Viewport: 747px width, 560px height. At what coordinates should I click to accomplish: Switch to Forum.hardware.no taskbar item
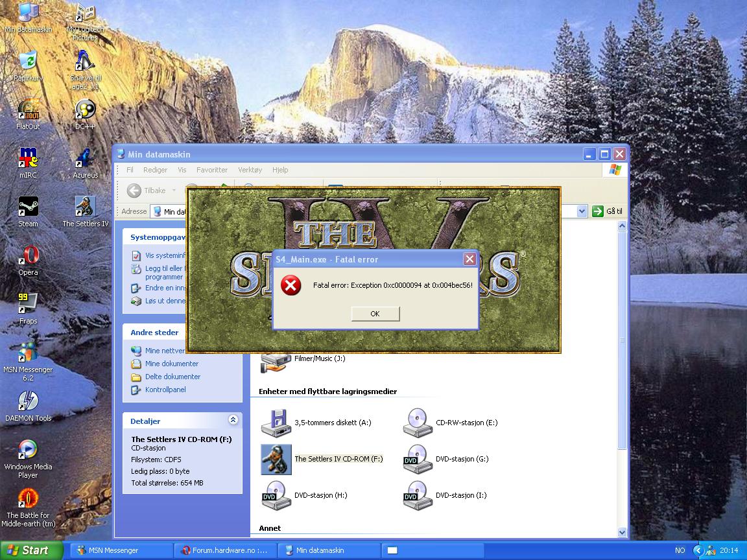(226, 550)
